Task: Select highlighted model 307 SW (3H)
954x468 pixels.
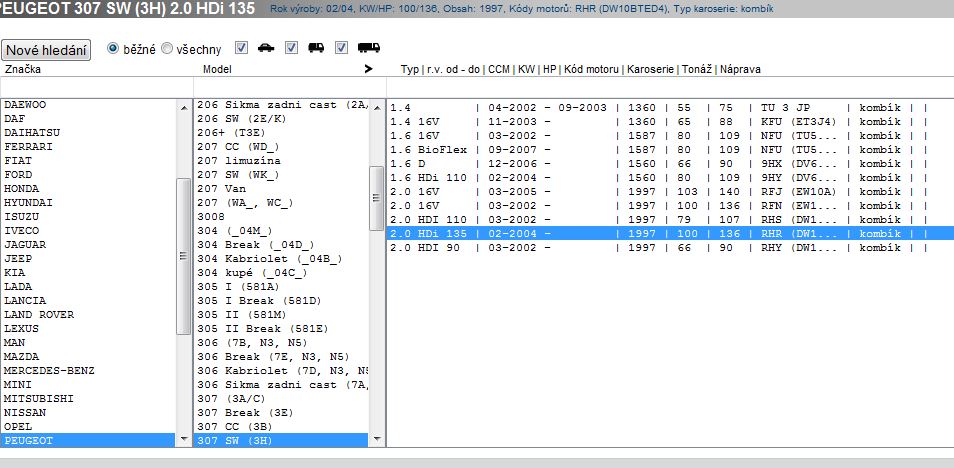Action: 282,441
